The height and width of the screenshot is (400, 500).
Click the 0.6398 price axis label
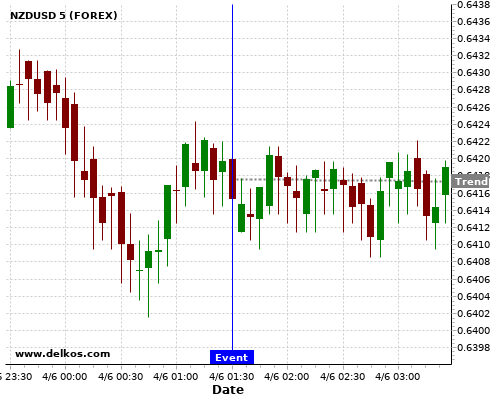[x=474, y=347]
